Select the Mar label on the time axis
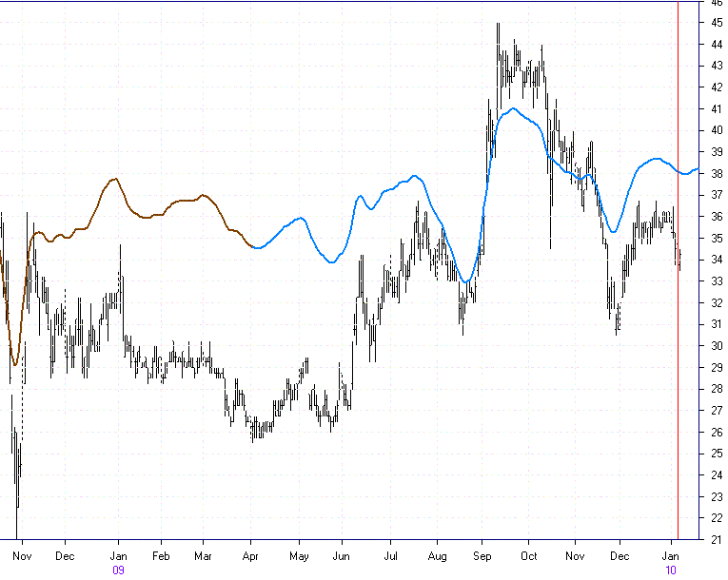Screen dimensions: 728x580 [x=203, y=555]
